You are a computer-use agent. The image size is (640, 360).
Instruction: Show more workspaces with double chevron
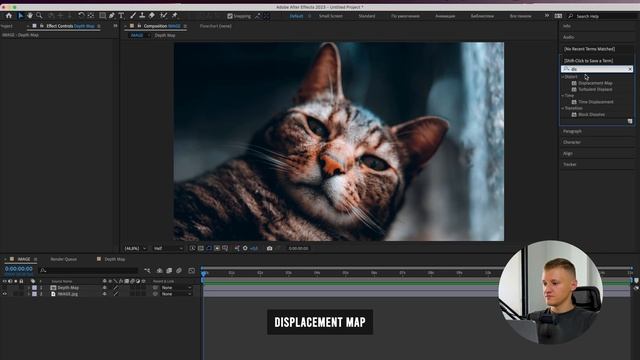(547, 16)
